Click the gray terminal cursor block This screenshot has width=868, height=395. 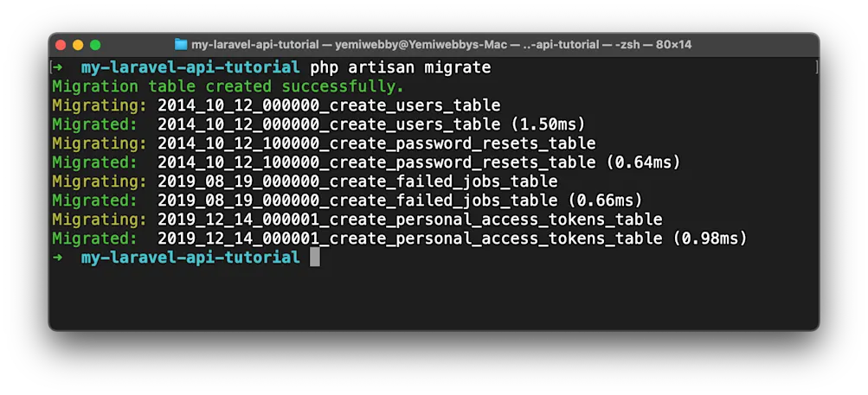tap(314, 258)
